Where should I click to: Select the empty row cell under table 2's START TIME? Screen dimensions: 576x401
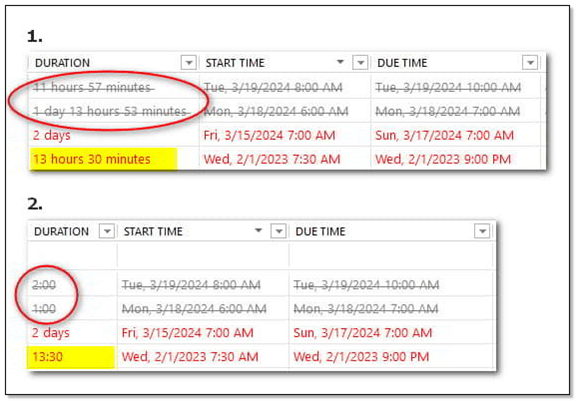pyautogui.click(x=203, y=256)
